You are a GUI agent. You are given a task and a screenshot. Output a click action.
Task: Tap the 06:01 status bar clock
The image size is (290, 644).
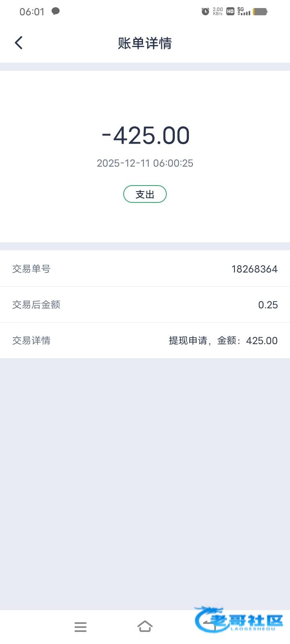pyautogui.click(x=32, y=12)
